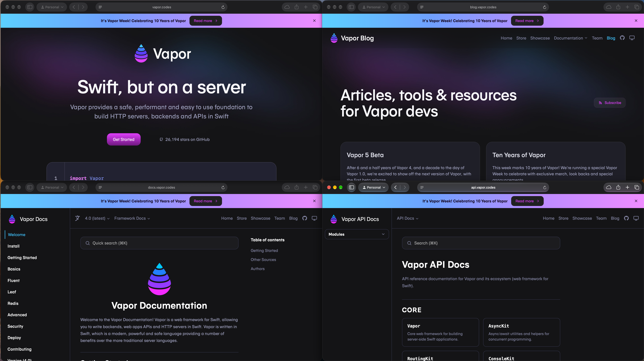
Task: Open Personal profile dropdown in vapor.codes window
Action: pos(52,7)
